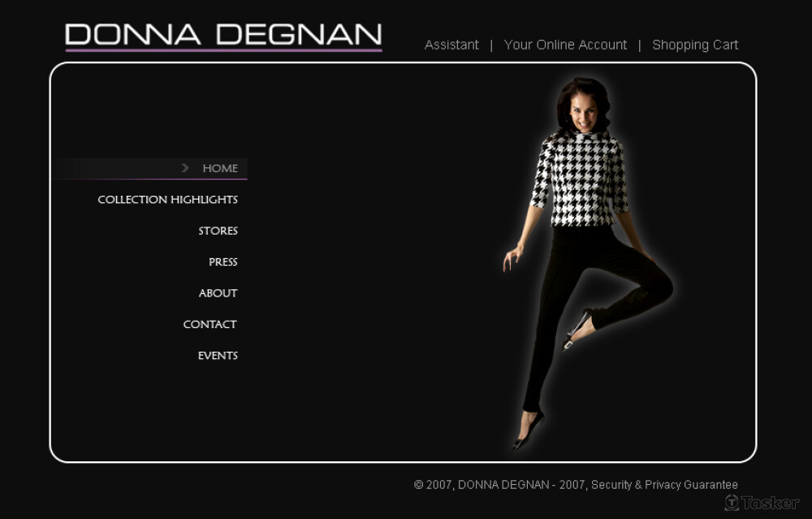Select EVENTS in the navigation
The width and height of the screenshot is (812, 519).
[x=218, y=355]
